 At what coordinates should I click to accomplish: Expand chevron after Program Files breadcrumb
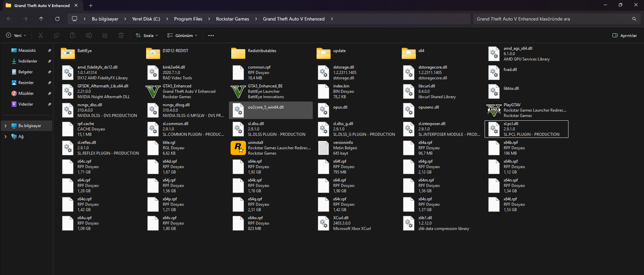pyautogui.click(x=209, y=19)
